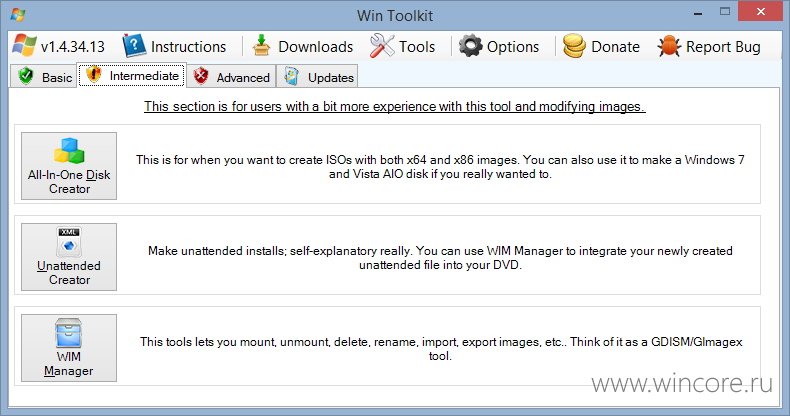The image size is (790, 416).
Task: Click the underlined section description heading
Action: coord(394,107)
